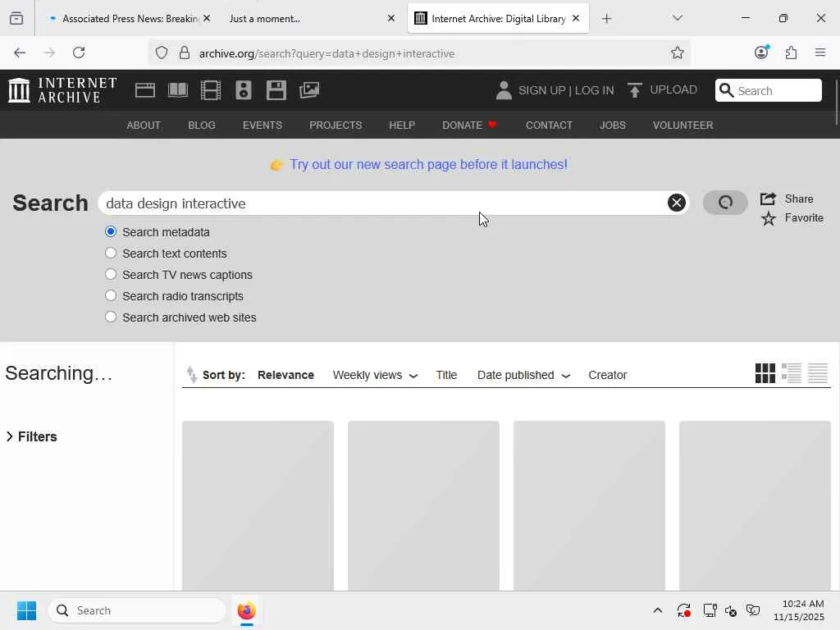This screenshot has height=630, width=840.
Task: Open Windows Start menu
Action: click(x=26, y=610)
